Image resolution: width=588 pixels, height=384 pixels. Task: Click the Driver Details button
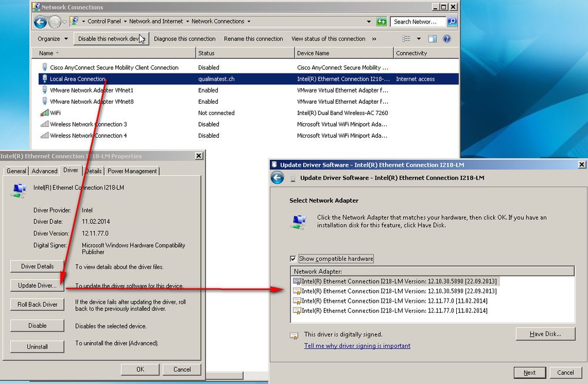tap(37, 266)
